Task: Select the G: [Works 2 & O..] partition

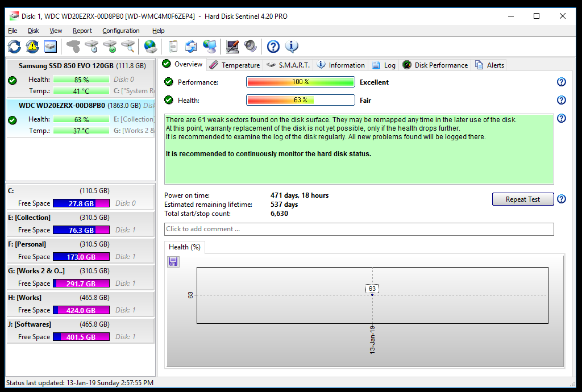Action: (81, 277)
